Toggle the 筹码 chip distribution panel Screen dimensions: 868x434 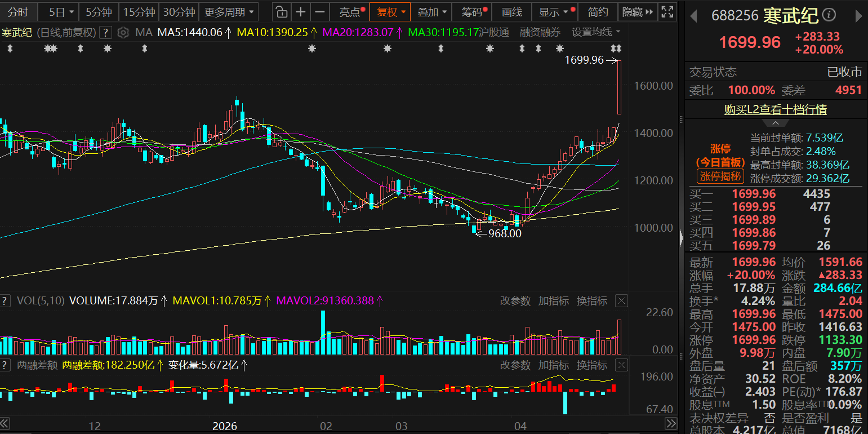(474, 12)
